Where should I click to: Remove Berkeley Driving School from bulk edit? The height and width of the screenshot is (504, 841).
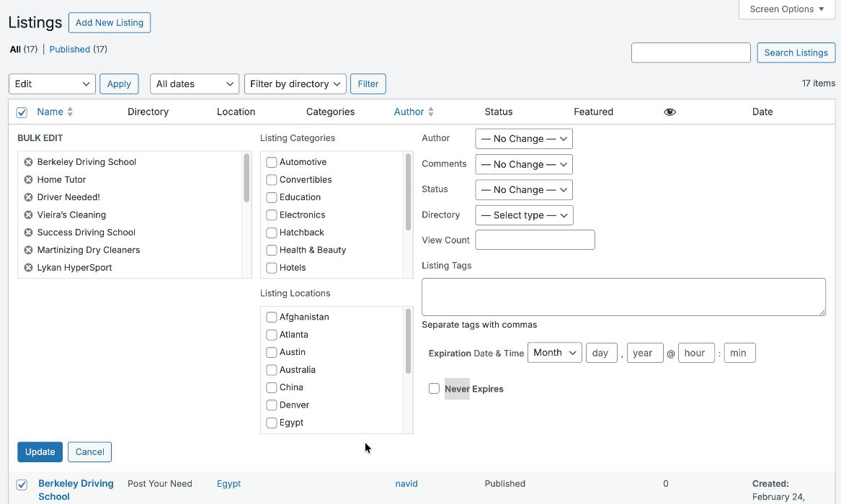coord(29,162)
